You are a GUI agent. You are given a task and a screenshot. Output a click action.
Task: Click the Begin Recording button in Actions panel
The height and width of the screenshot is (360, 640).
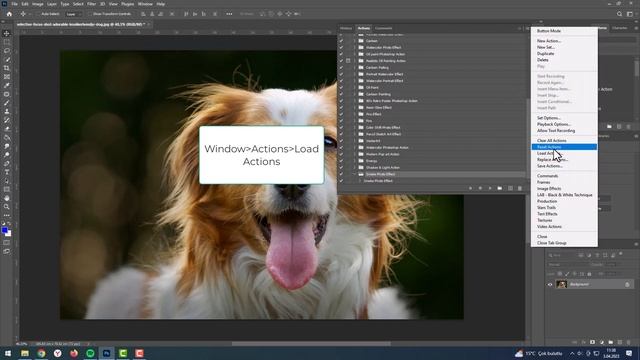point(480,189)
